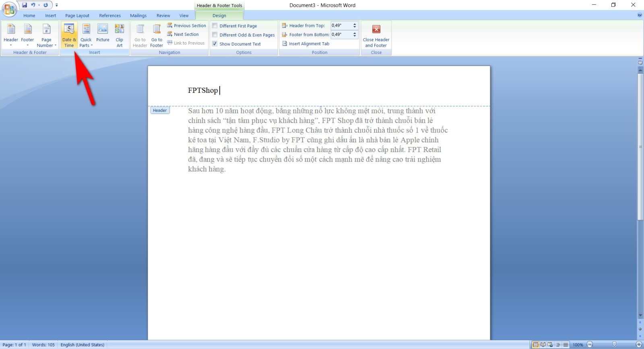
Task: Click the Next Page browse button
Action: coord(640,335)
